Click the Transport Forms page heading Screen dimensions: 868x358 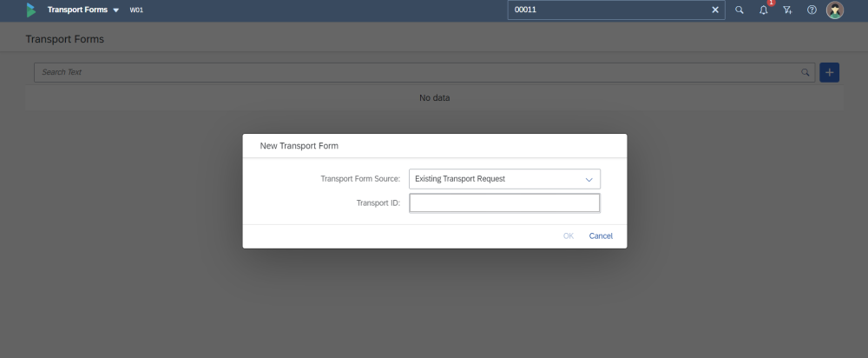(x=65, y=40)
